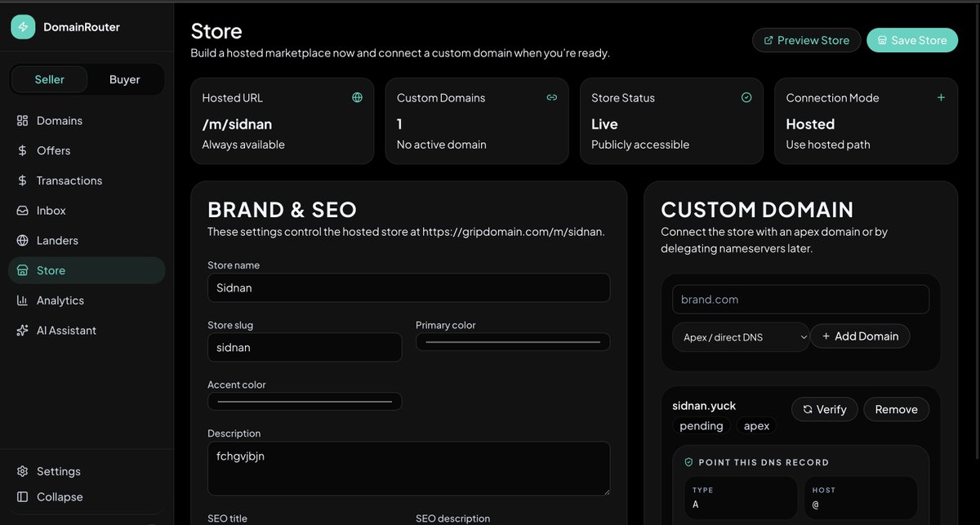Switch to Buyer mode
This screenshot has width=980, height=525.
point(125,79)
